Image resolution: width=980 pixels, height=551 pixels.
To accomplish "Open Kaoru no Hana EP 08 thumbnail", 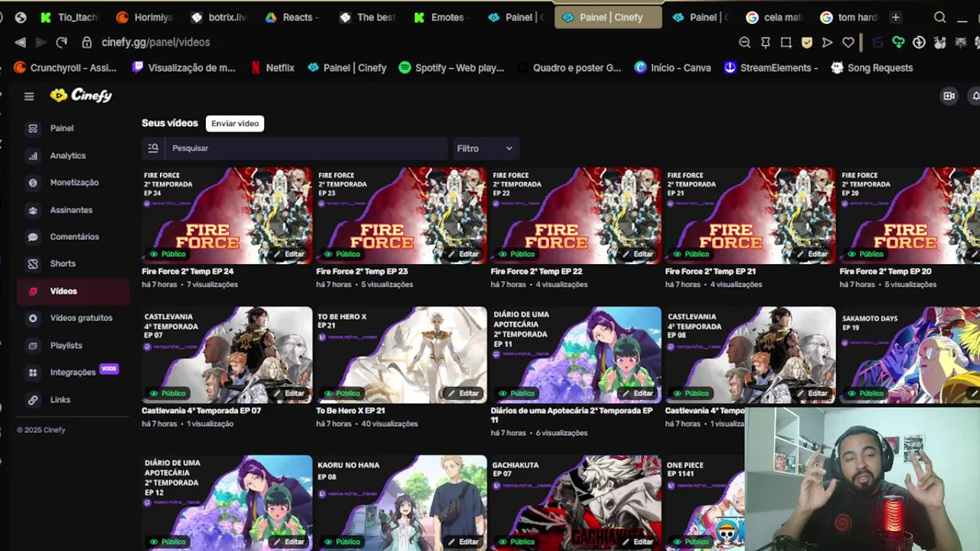I will coord(401,503).
